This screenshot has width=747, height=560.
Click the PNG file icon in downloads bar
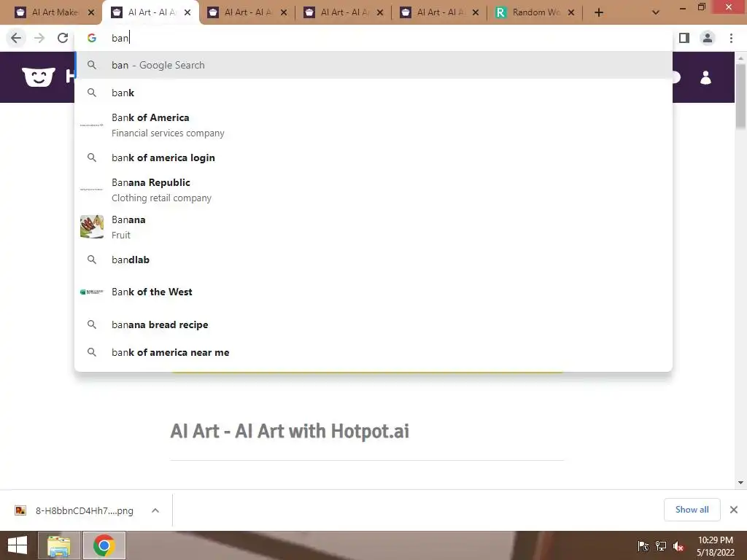[x=20, y=510]
